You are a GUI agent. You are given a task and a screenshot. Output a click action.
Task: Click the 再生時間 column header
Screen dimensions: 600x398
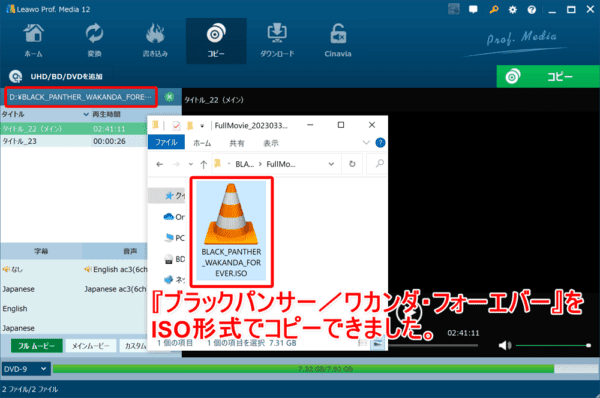pyautogui.click(x=106, y=114)
